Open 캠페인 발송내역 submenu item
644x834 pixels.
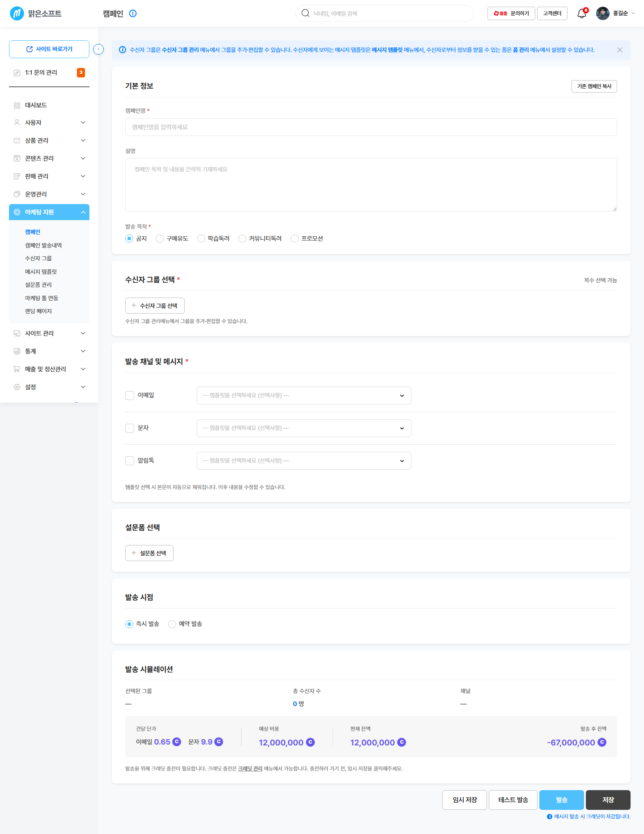[43, 245]
